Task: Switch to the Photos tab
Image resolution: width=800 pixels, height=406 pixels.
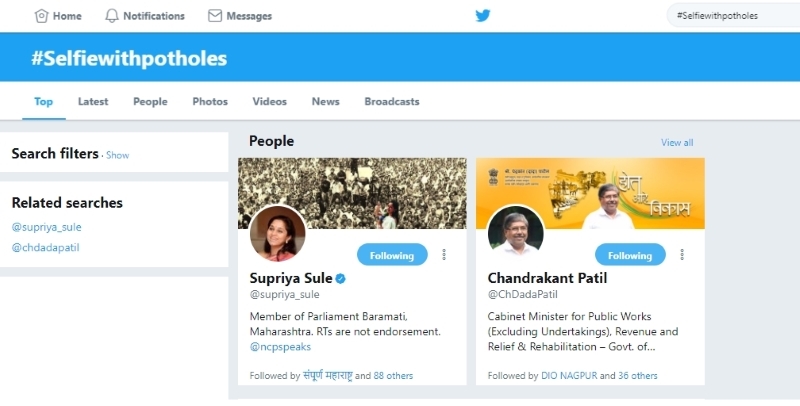Action: pos(210,101)
